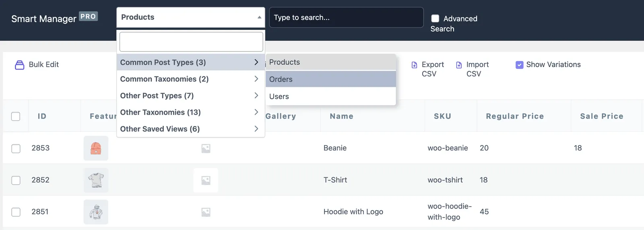This screenshot has height=230, width=644.
Task: Choose Orders from the submenu
Action: coord(331,79)
